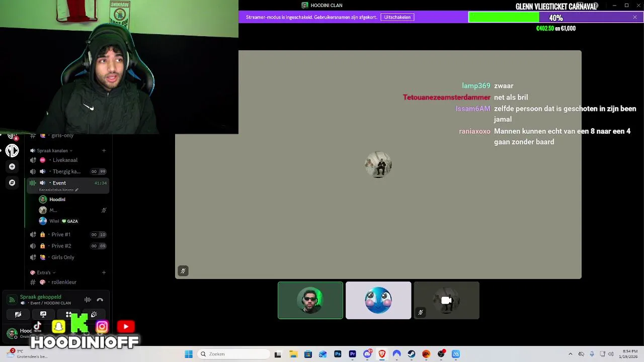
Task: Open the Windows Start menu
Action: click(x=189, y=354)
